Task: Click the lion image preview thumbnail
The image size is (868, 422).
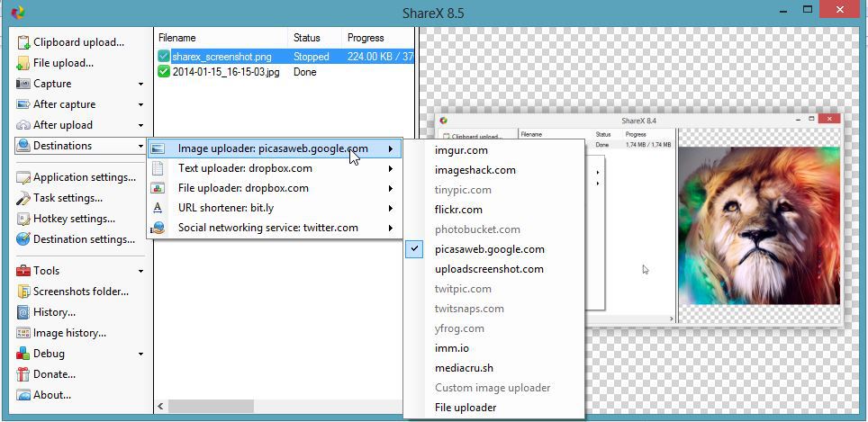Action: point(759,226)
